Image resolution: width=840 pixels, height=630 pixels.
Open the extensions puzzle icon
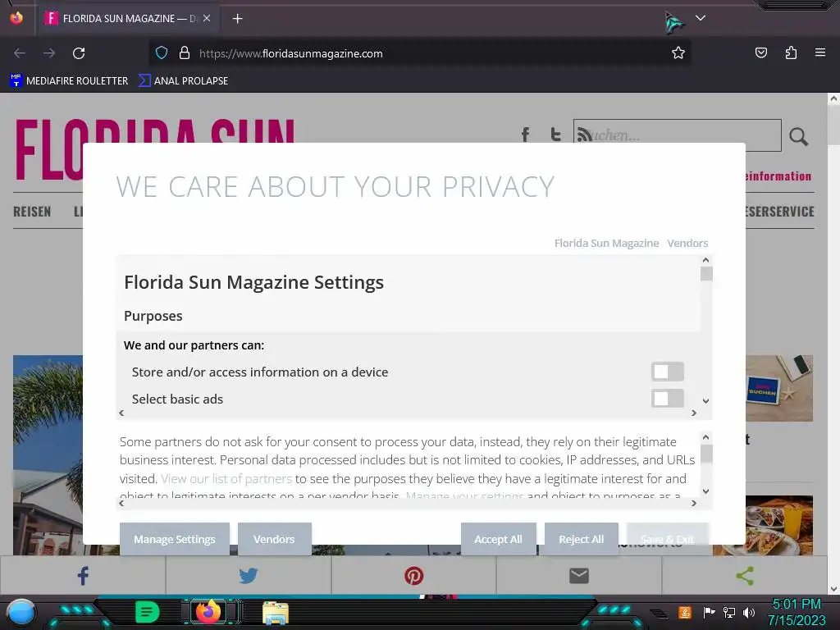[791, 52]
